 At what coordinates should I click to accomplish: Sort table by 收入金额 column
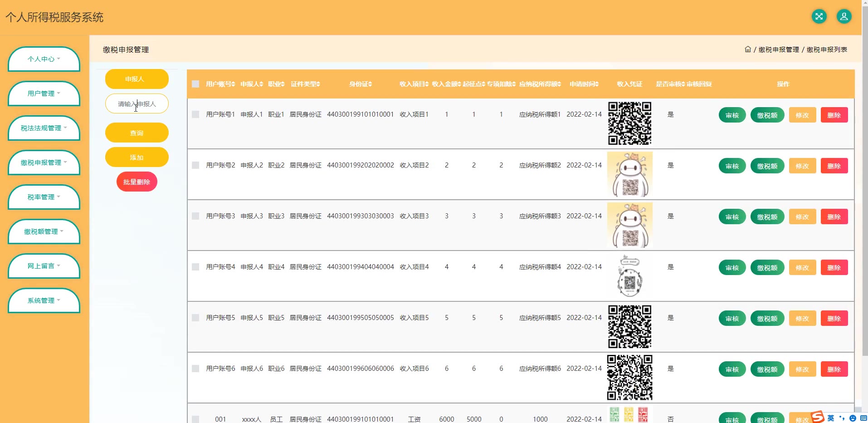click(446, 84)
